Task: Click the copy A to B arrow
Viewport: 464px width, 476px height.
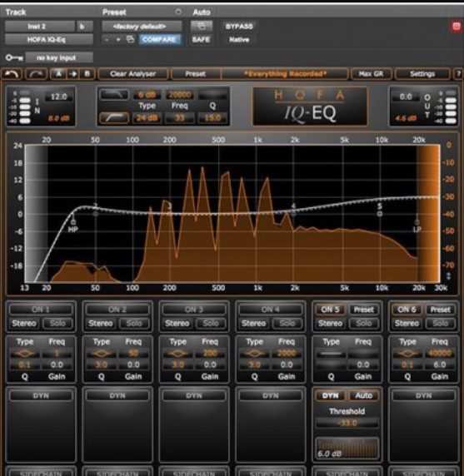Action: point(73,74)
